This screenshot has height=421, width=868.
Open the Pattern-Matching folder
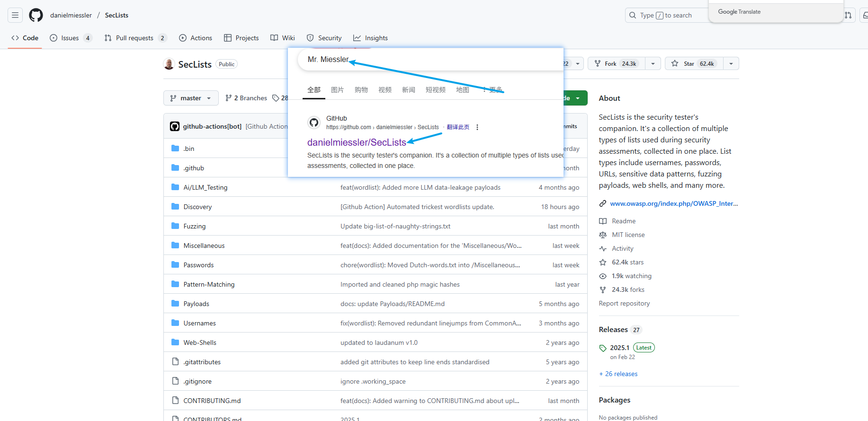(x=209, y=284)
